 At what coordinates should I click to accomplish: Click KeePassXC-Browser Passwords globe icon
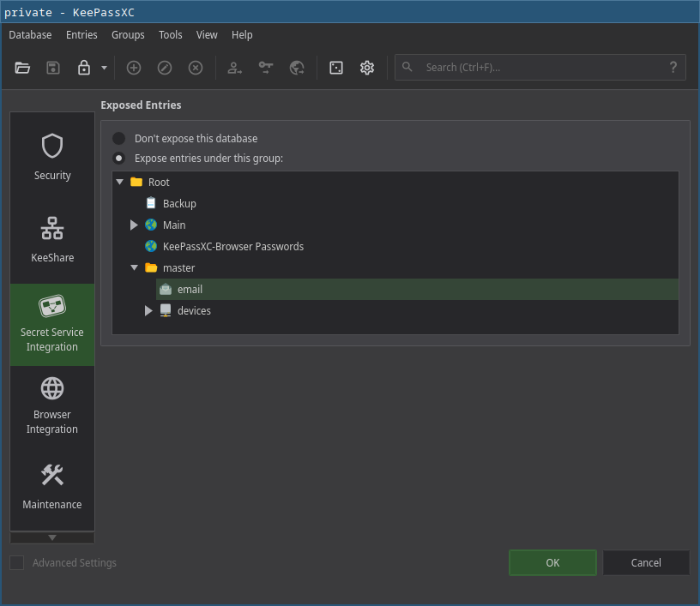point(151,246)
